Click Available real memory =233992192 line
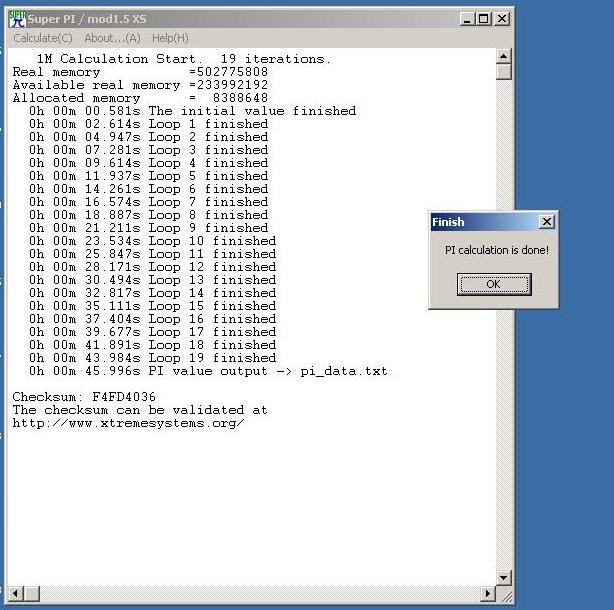Image resolution: width=614 pixels, height=610 pixels. [x=140, y=85]
